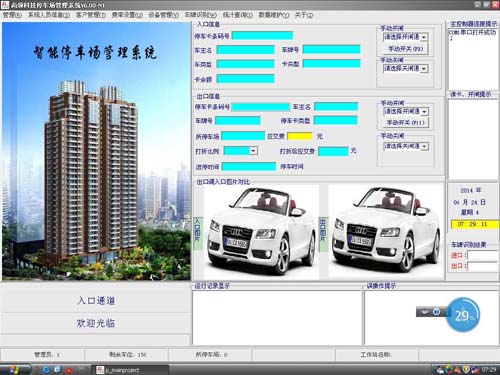Click the blue 29% circular widget
Screen dimensions: 500x375
click(x=464, y=315)
